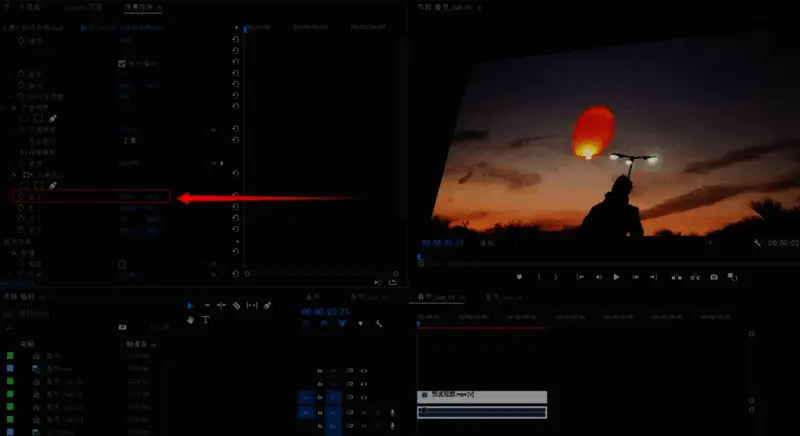Image resolution: width=800 pixels, height=436 pixels.
Task: Select the Hand tool
Action: click(190, 320)
